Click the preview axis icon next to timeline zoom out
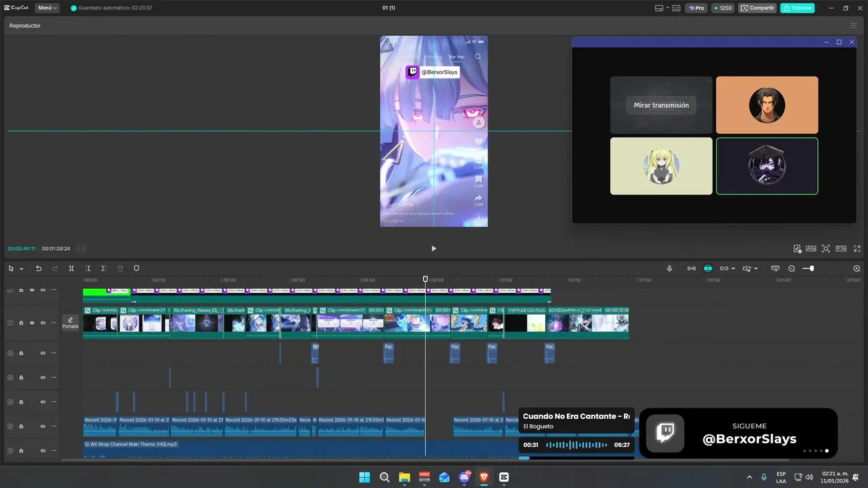 tap(775, 268)
